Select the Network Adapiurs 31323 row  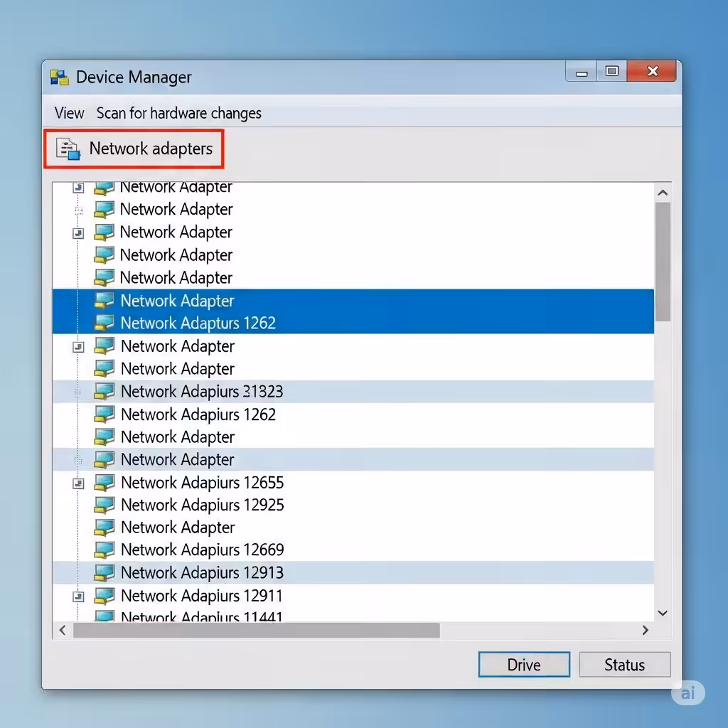click(353, 392)
